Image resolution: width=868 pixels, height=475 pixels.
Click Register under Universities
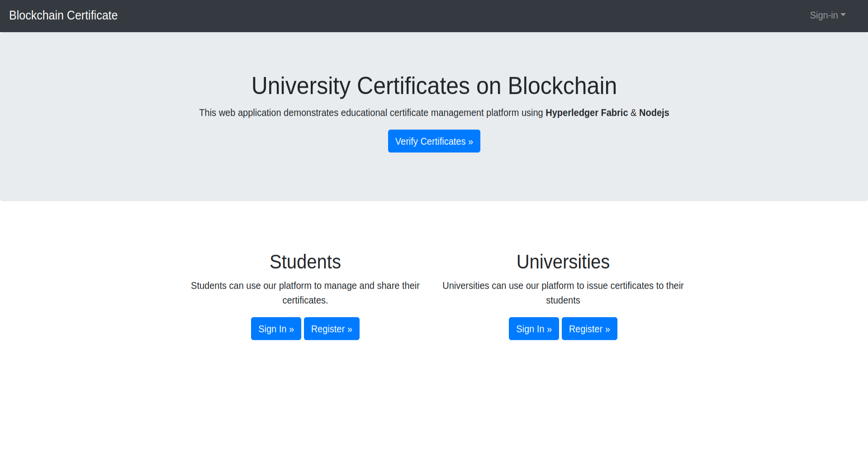[x=589, y=329]
